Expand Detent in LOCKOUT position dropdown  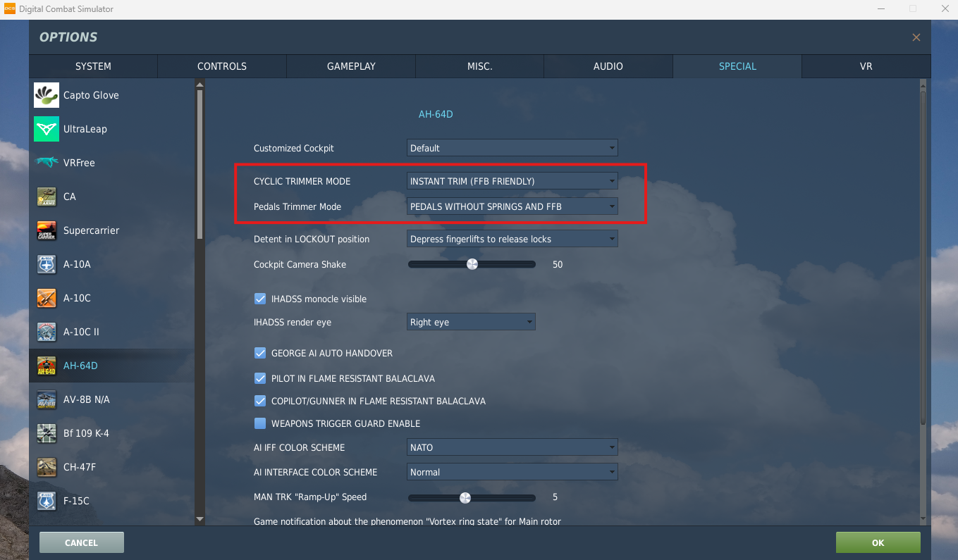coord(512,239)
